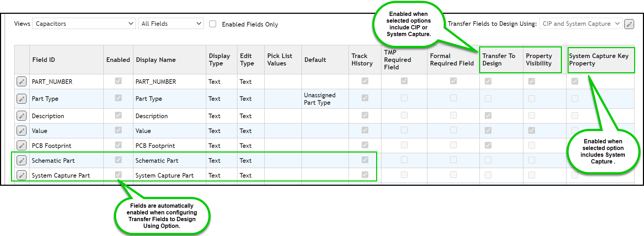Viewport: 644px width, 236px height.
Task: Open edit settings for the PART_NUMBER field
Action: 22,81
